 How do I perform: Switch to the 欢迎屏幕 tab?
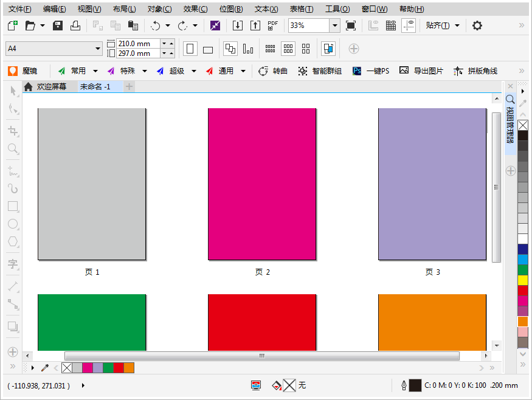click(x=51, y=87)
